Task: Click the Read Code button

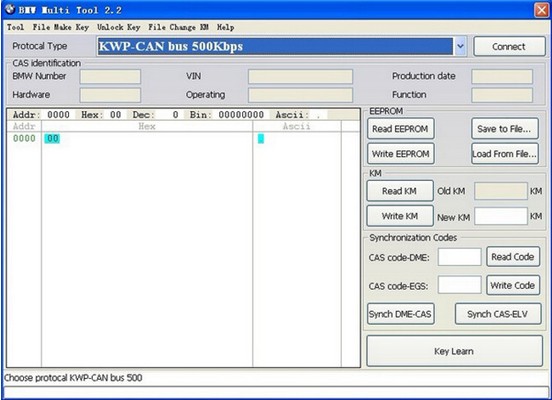Action: tap(513, 257)
